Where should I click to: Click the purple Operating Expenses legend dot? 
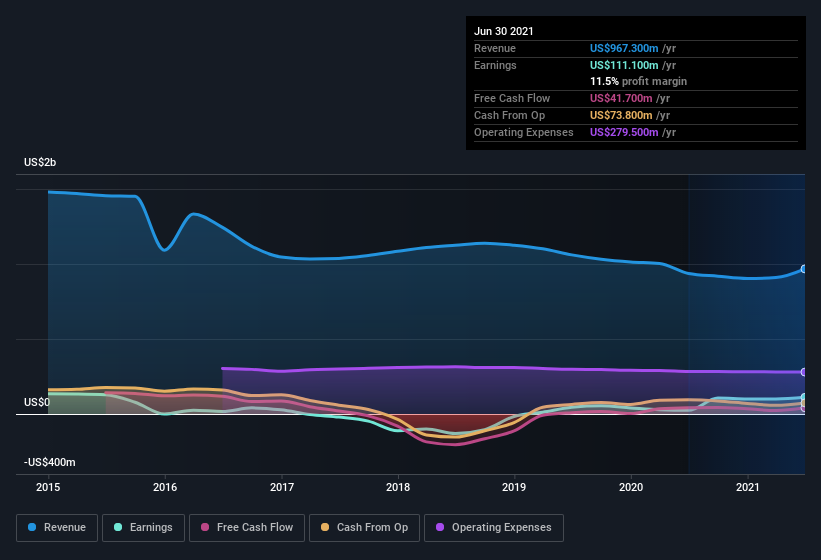(x=440, y=527)
